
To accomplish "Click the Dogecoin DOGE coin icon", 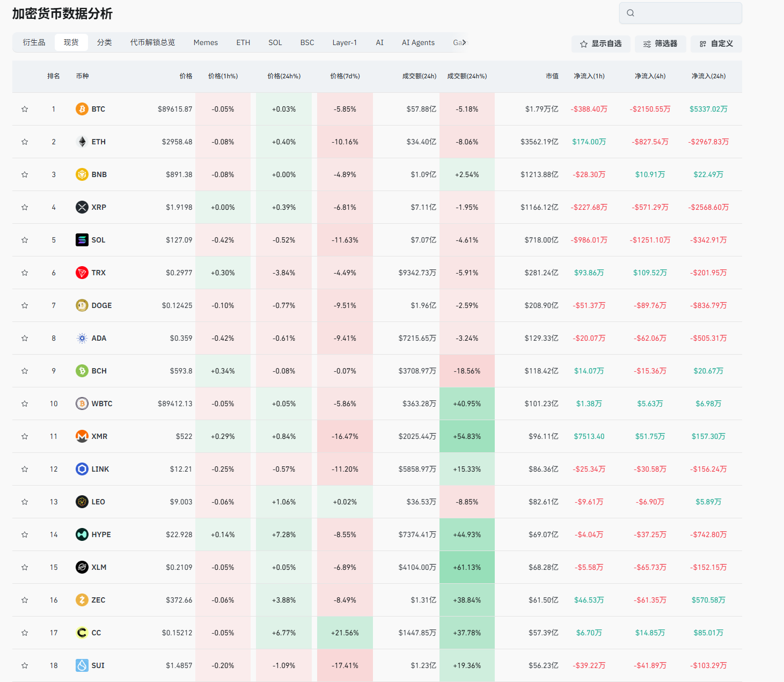I will [82, 305].
